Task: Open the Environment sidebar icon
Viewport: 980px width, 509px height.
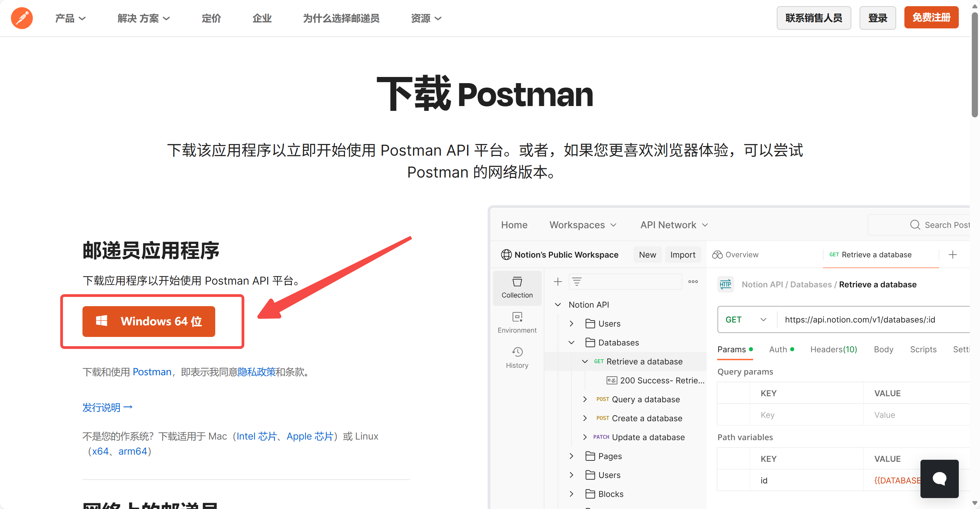Action: click(x=517, y=323)
